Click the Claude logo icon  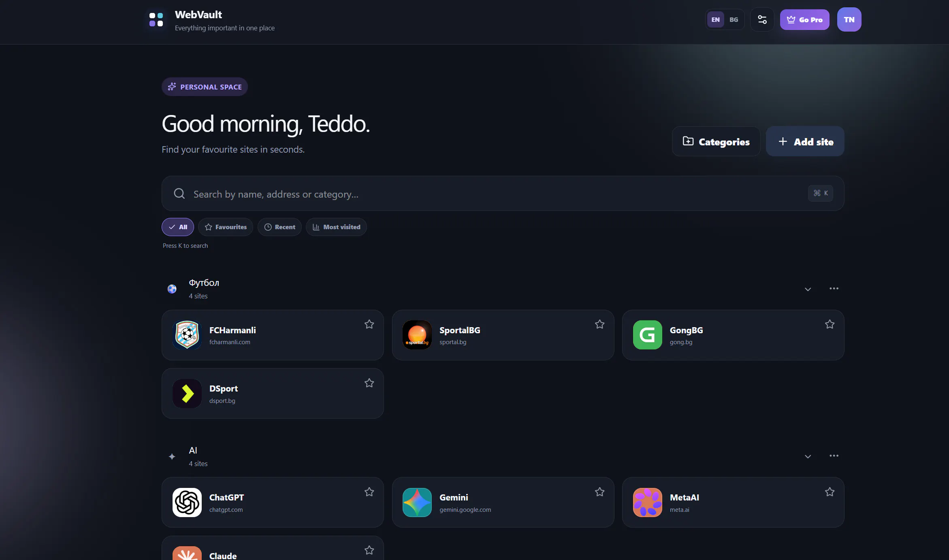pos(187,553)
